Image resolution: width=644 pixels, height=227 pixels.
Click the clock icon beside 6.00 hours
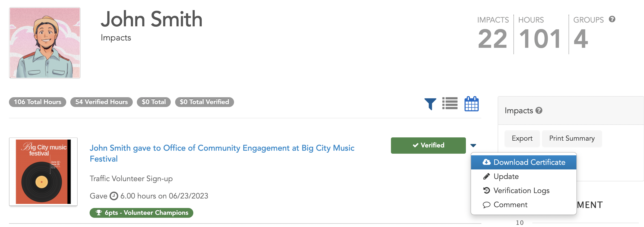point(114,196)
